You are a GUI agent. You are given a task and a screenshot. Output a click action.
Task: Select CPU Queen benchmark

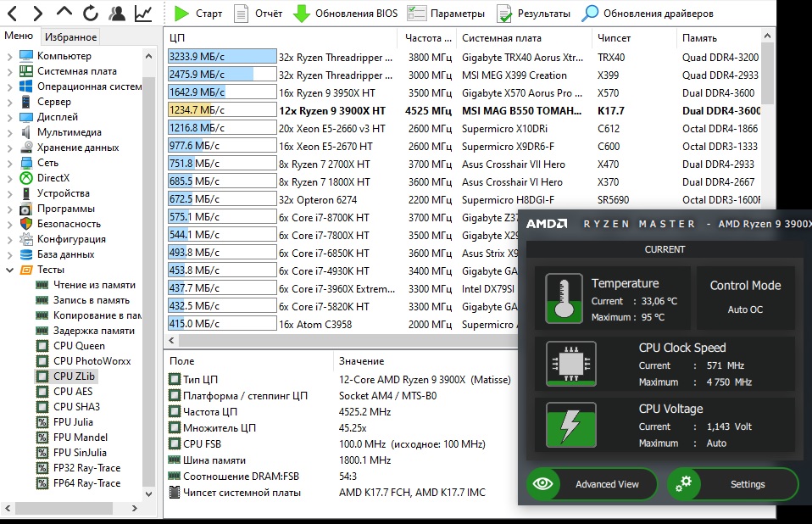point(79,346)
